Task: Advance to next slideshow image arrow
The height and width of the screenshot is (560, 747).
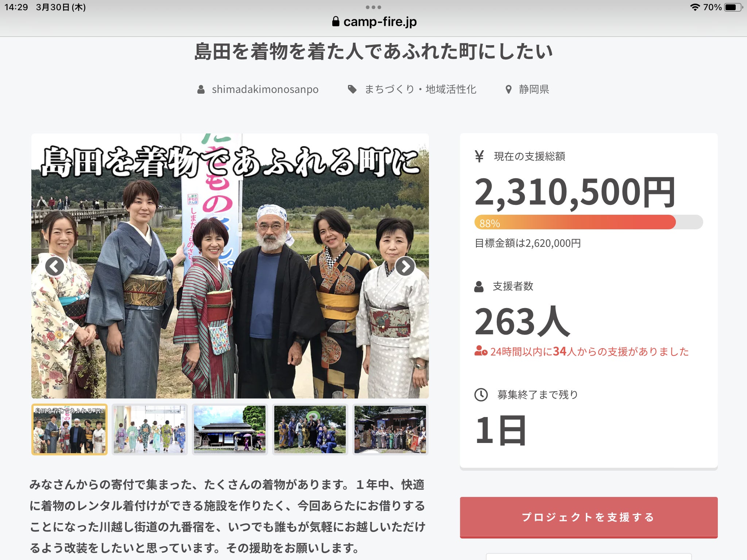Action: [x=405, y=266]
